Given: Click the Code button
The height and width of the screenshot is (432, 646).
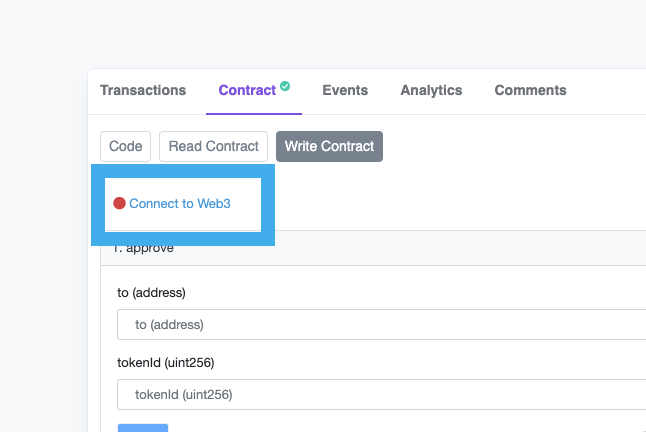Looking at the screenshot, I should pyautogui.click(x=125, y=146).
